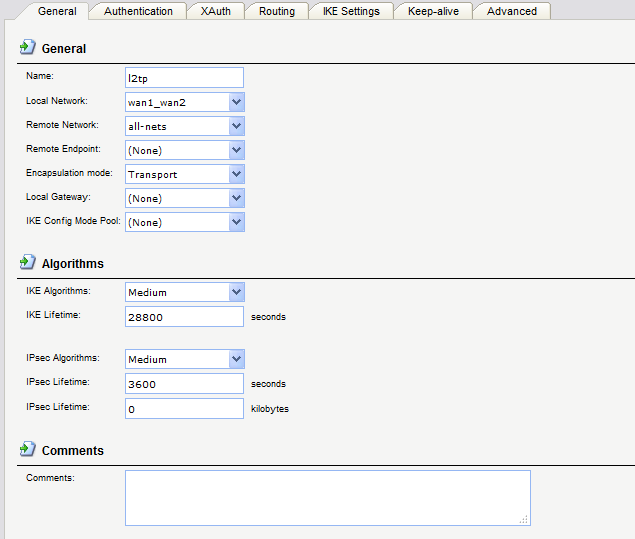The image size is (635, 539).
Task: Open the IKE Config Mode Pool dropdown
Action: pyautogui.click(x=236, y=222)
